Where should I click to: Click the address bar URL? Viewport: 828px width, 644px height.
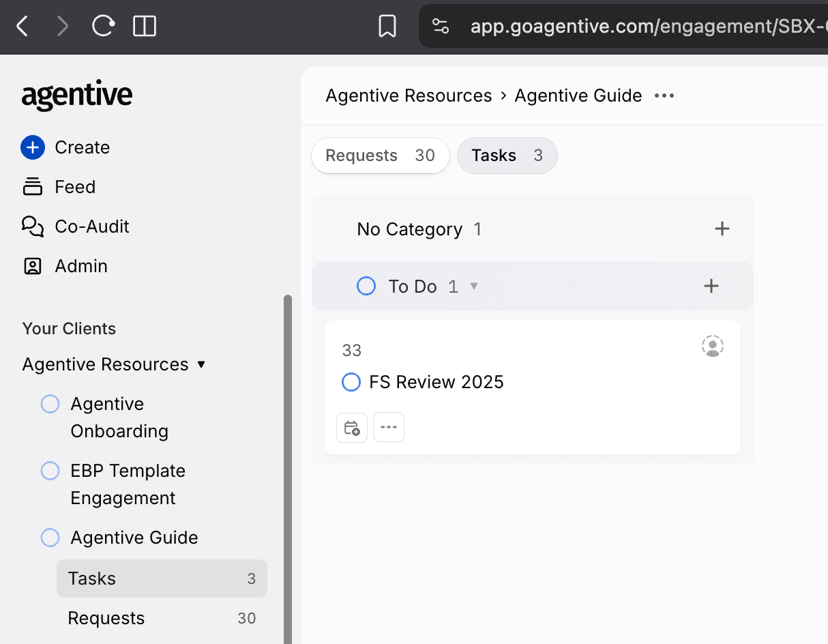(648, 27)
